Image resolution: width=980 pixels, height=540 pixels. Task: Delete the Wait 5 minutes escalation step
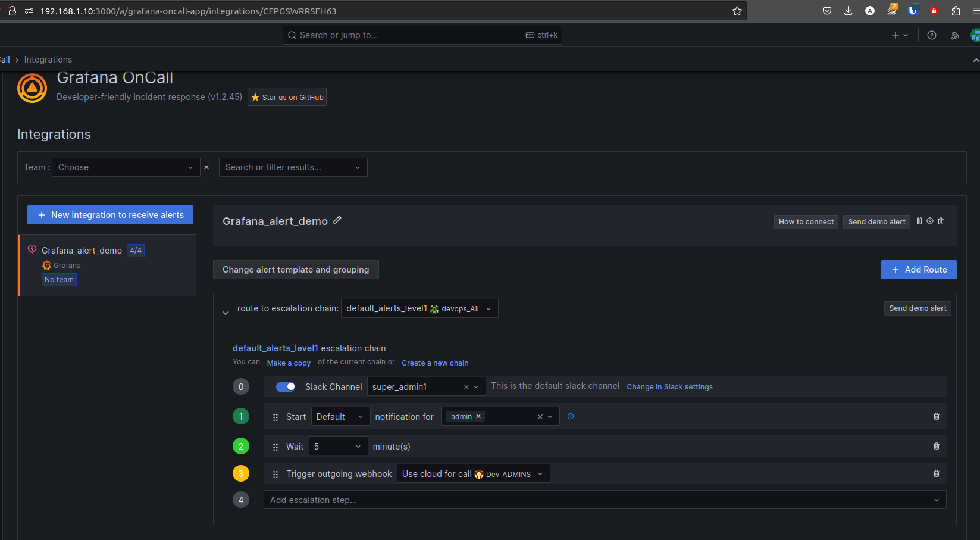pos(937,446)
